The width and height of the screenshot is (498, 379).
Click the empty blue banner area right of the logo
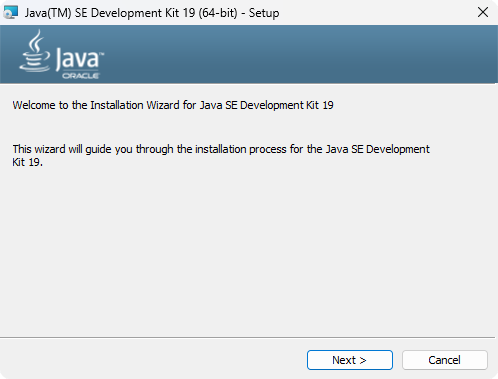coord(300,54)
